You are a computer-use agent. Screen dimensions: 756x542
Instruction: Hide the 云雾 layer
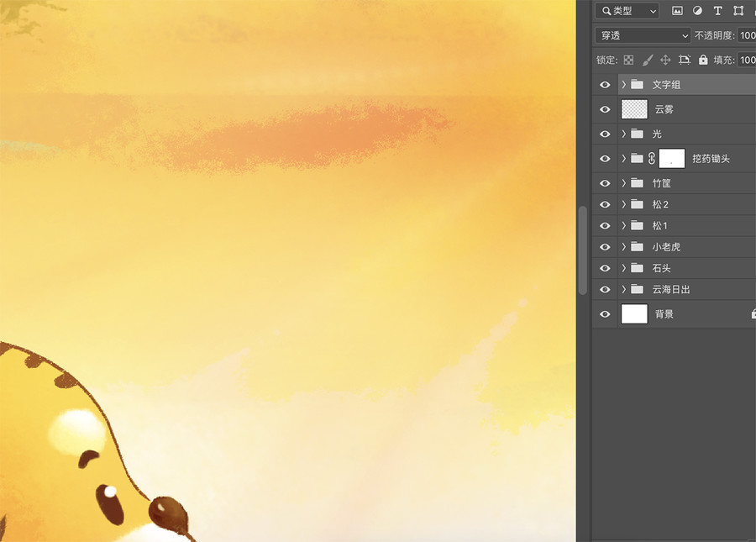click(x=605, y=109)
